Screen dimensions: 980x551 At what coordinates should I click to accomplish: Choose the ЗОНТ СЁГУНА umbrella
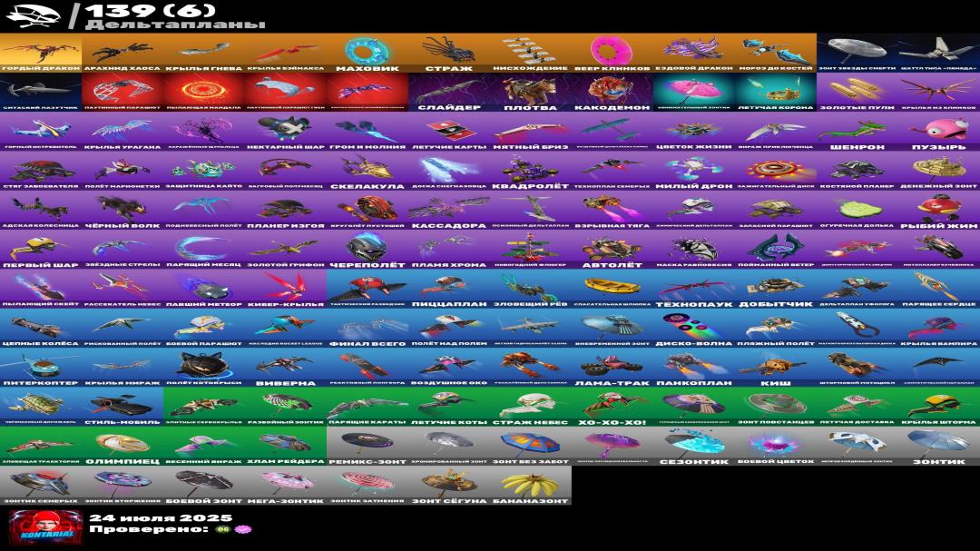449,486
